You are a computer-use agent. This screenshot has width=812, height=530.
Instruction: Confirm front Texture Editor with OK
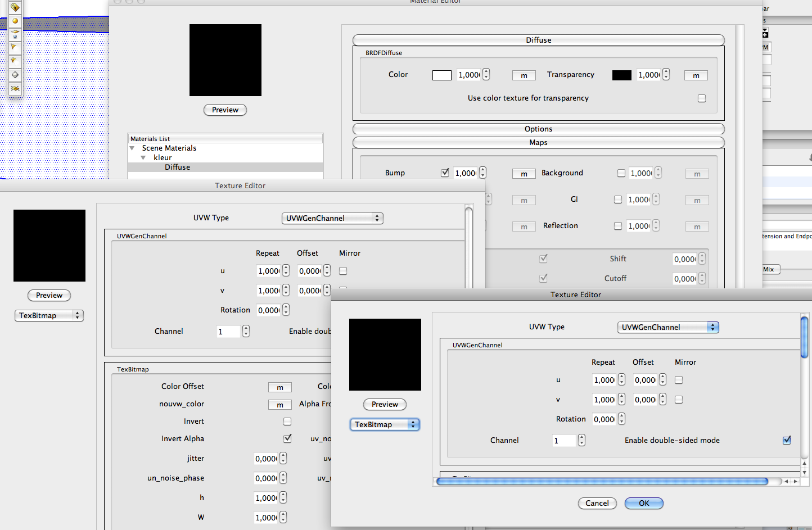click(x=644, y=503)
